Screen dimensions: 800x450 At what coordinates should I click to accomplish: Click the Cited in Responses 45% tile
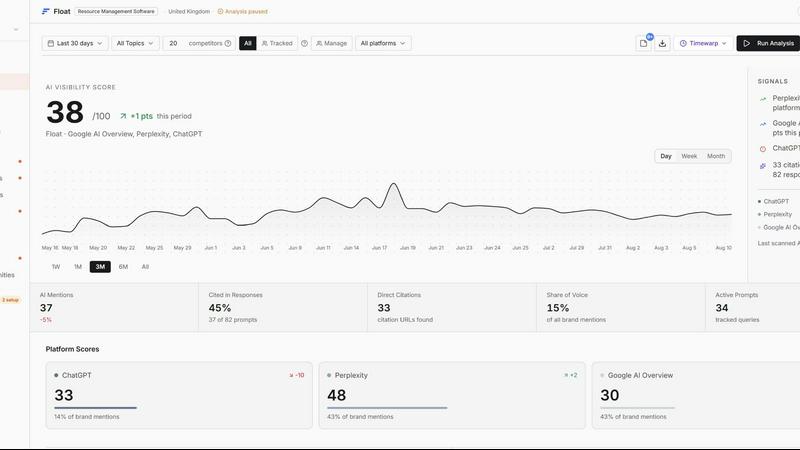tap(283, 308)
